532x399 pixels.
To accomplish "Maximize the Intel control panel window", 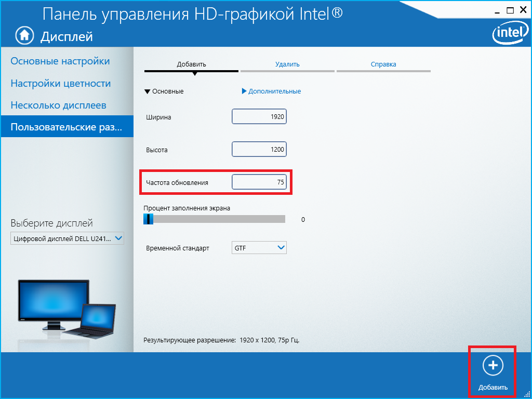I will pyautogui.click(x=510, y=11).
